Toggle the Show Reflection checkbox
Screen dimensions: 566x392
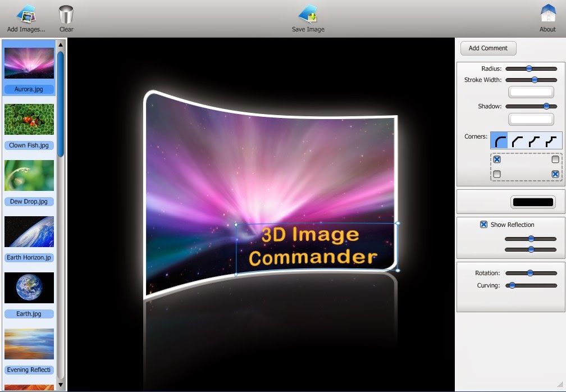click(x=483, y=225)
